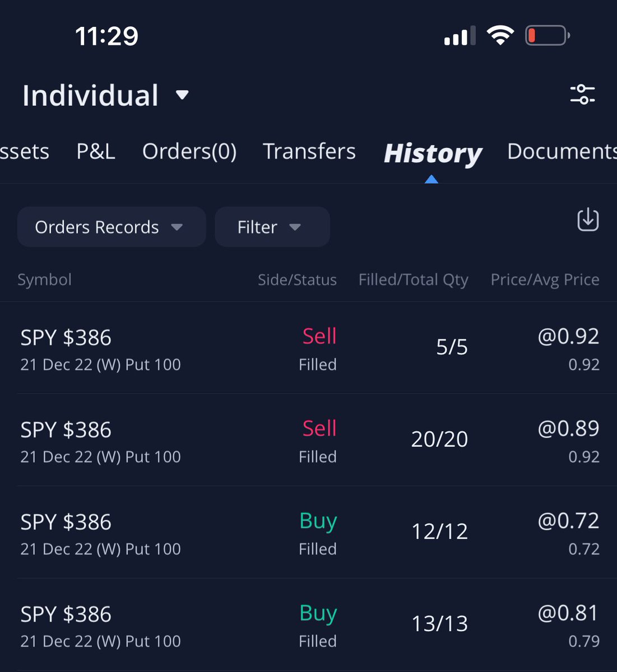Image resolution: width=617 pixels, height=672 pixels.
Task: Tap the cellular signal bars
Action: click(x=460, y=36)
